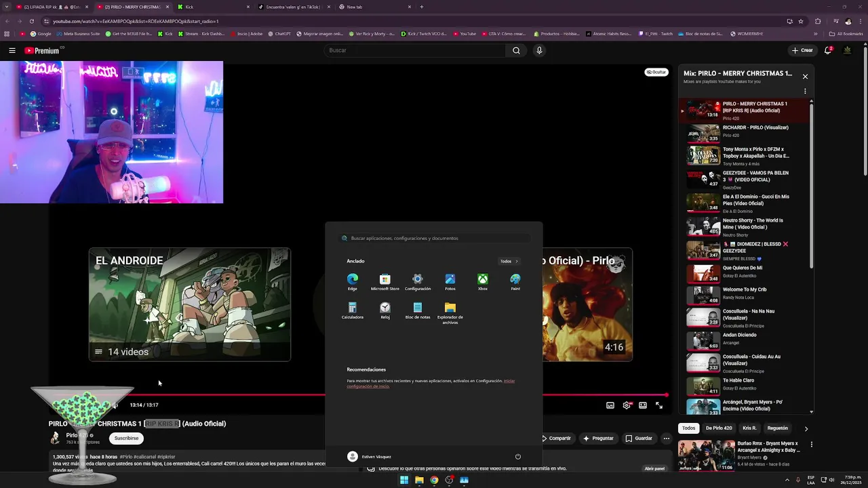
Task: Click the Crear button
Action: pos(802,50)
